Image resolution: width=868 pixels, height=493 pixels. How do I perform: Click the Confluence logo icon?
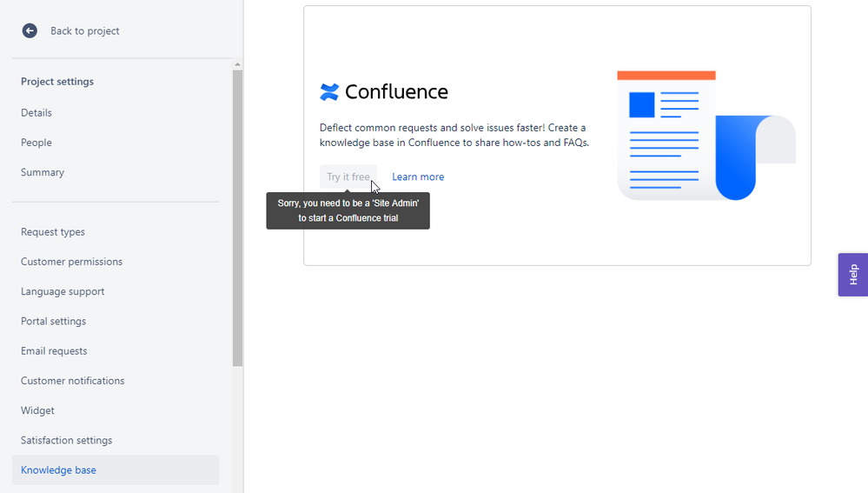pos(329,92)
